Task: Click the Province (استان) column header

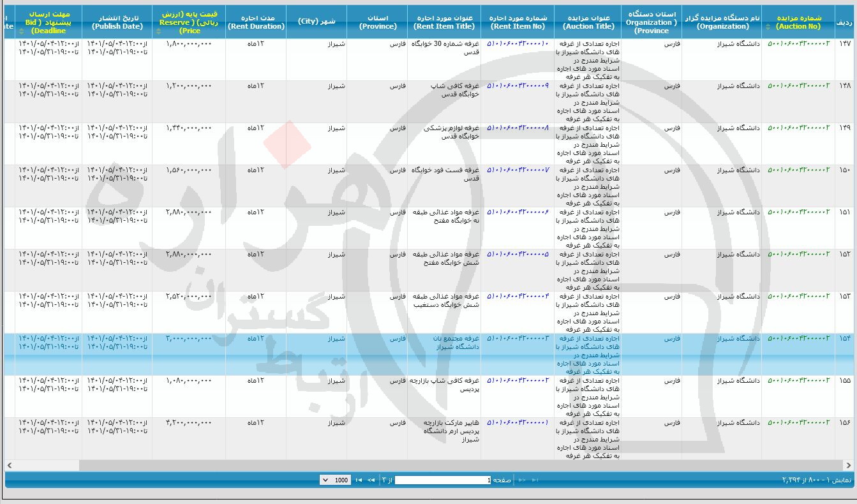Action: tap(378, 20)
